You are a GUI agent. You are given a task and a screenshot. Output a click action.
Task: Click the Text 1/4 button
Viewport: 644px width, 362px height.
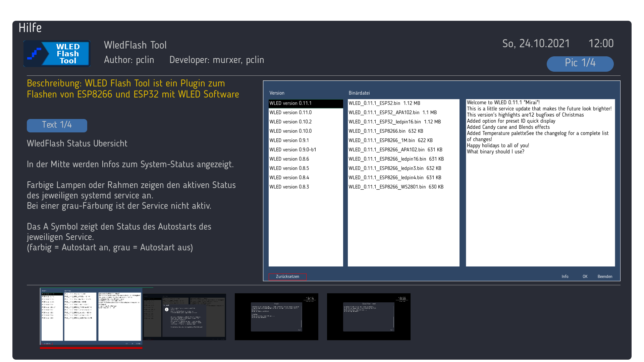(x=57, y=125)
